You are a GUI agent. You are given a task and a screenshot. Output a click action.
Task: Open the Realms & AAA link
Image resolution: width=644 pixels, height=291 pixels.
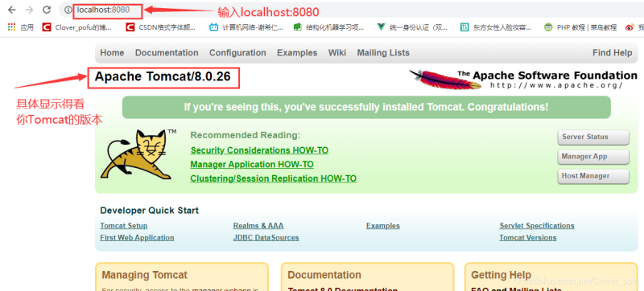click(258, 226)
